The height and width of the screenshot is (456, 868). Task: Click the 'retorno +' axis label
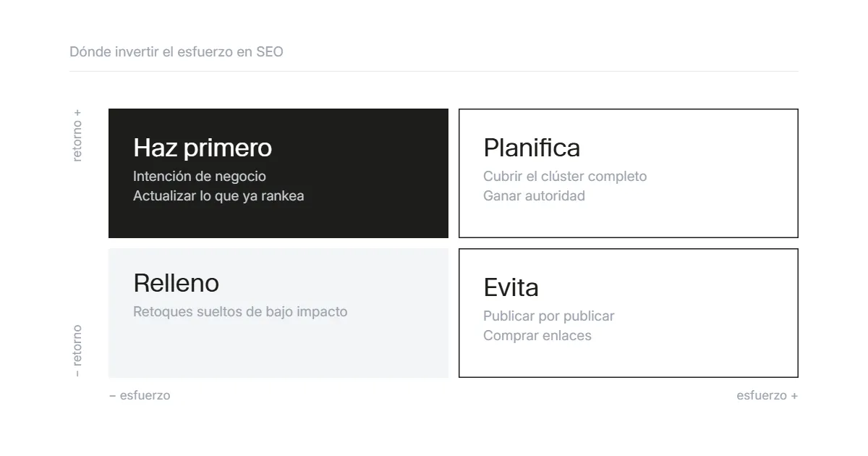tap(77, 135)
